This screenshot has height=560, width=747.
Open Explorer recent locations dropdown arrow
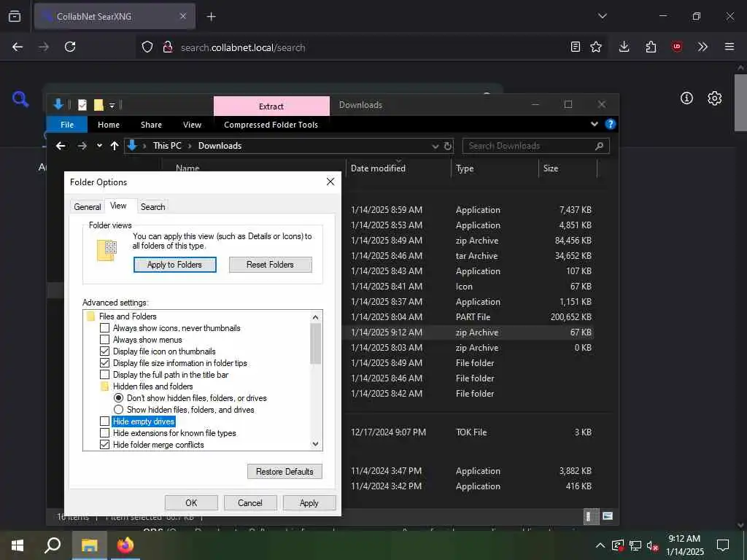pyautogui.click(x=99, y=146)
